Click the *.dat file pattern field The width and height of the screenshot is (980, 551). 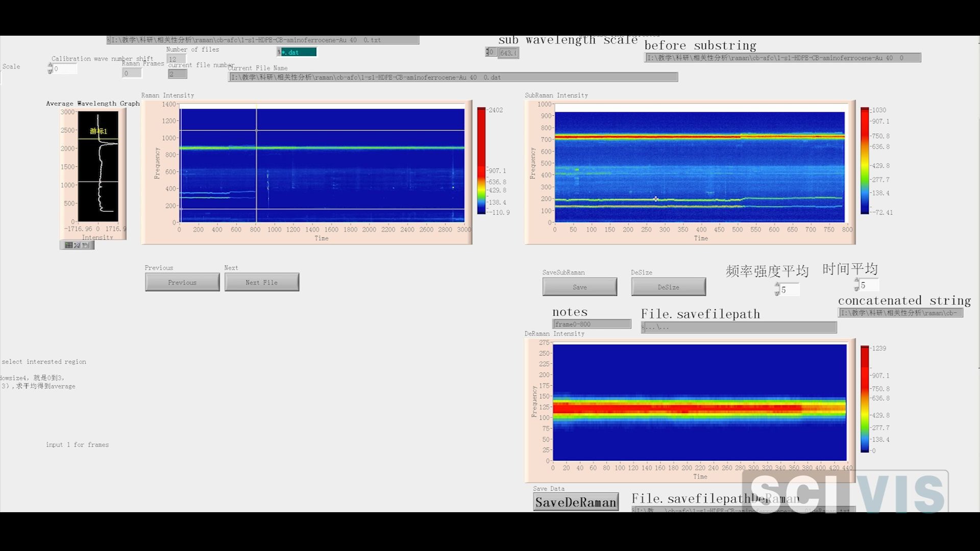[299, 52]
